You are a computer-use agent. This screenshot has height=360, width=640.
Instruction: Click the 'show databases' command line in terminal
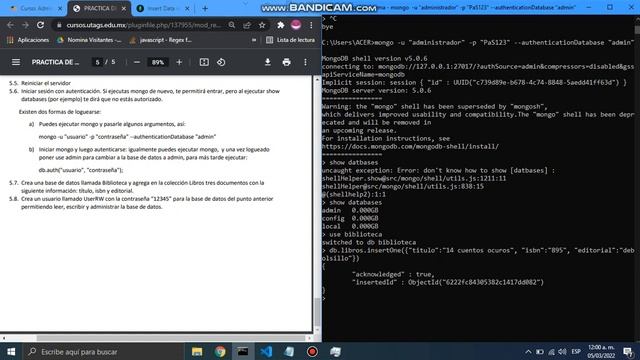[356, 202]
